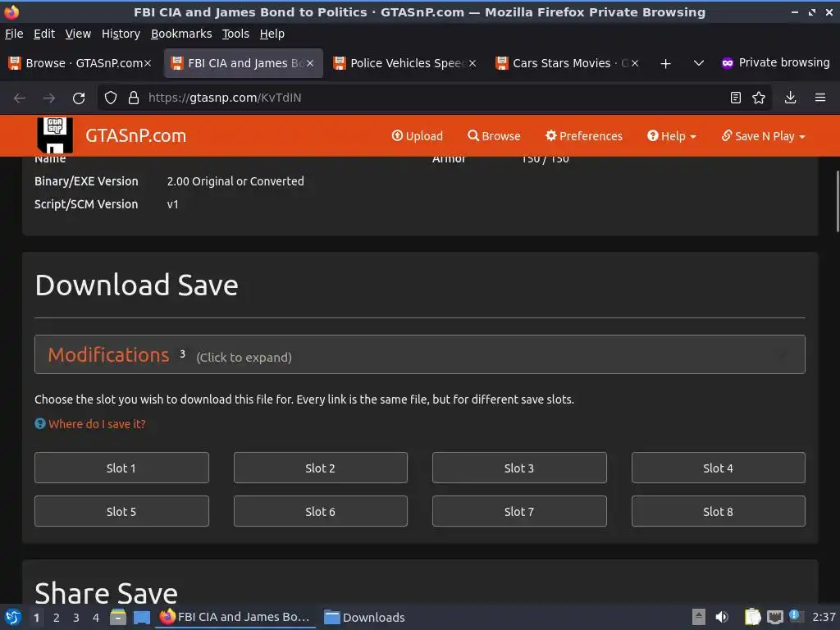Viewport: 840px width, 630px height.
Task: Expand the Help dropdown menu
Action: 671,136
